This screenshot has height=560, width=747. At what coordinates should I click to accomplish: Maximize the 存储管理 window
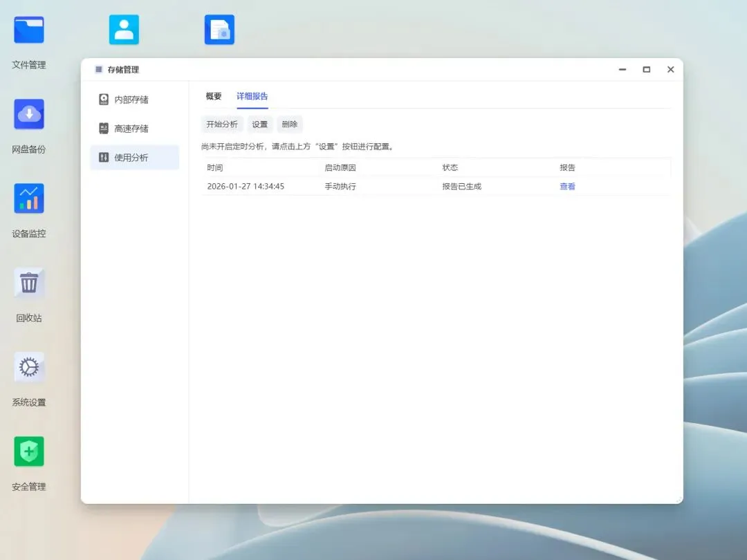click(647, 70)
